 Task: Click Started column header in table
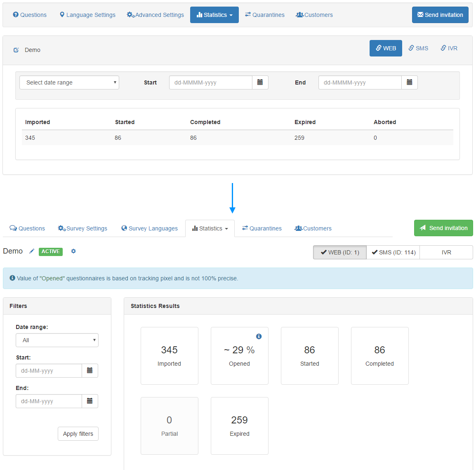click(x=125, y=122)
